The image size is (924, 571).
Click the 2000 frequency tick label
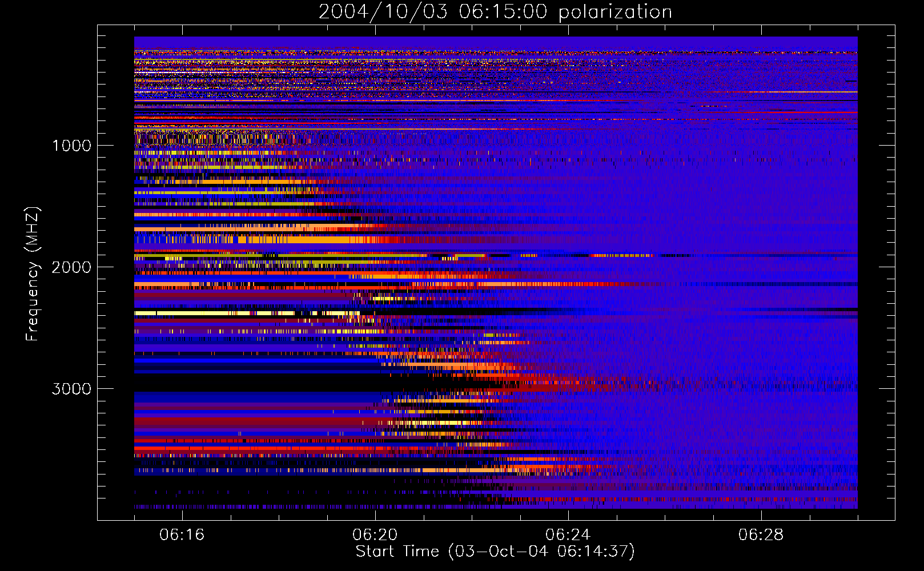[x=71, y=267]
